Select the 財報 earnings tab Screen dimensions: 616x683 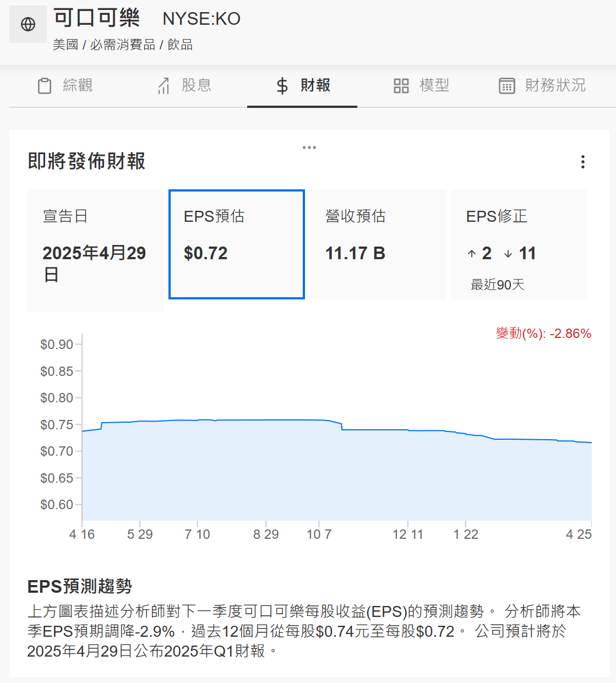(302, 86)
